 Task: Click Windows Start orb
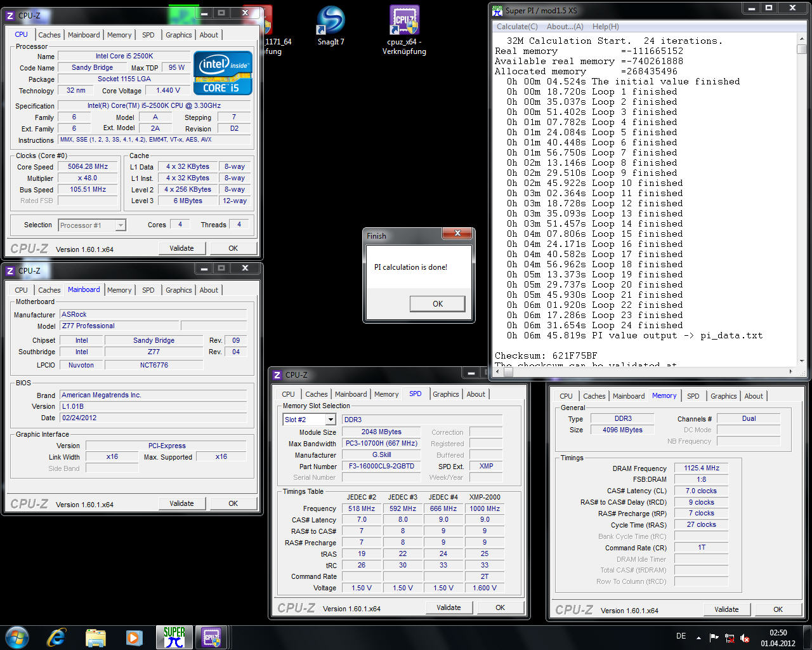point(17,637)
